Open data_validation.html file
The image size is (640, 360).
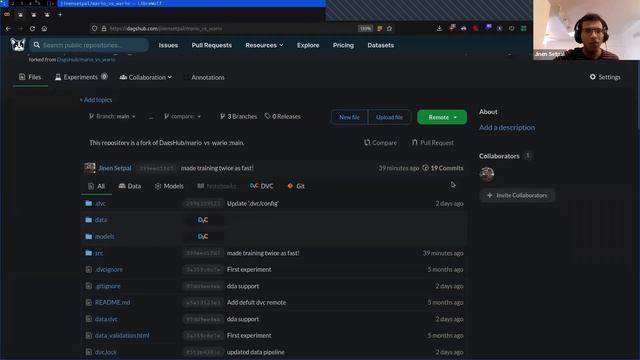point(122,336)
